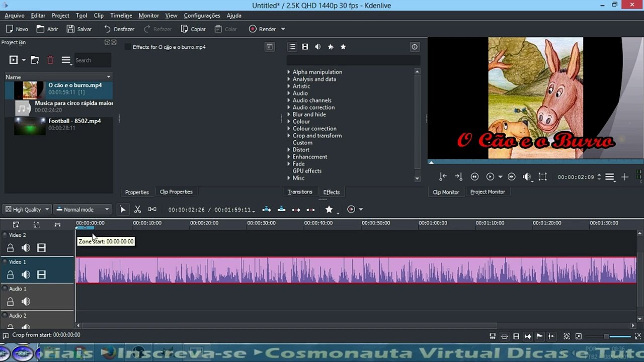Select the spacer tool
This screenshot has width=644, height=362.
[x=152, y=209]
